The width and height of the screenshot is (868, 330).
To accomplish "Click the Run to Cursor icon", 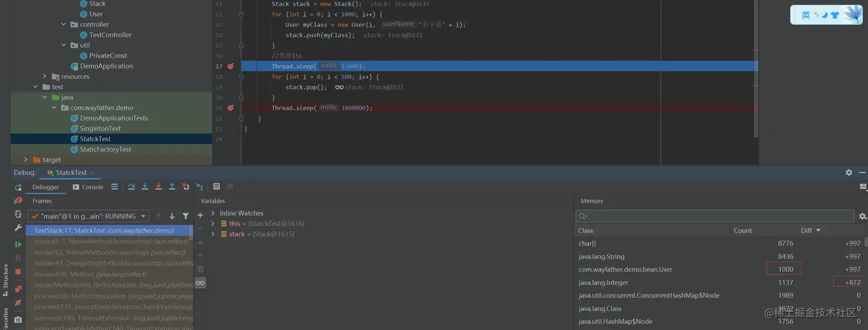I will point(199,187).
